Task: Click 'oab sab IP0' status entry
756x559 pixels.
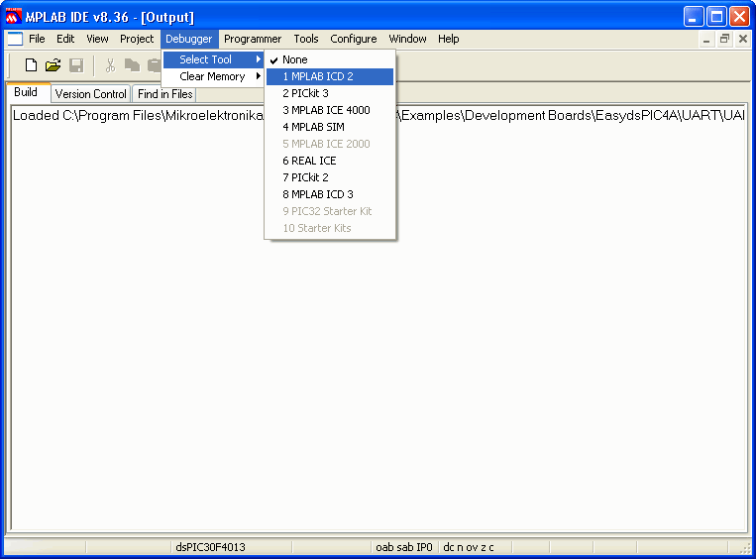Action: click(x=404, y=547)
